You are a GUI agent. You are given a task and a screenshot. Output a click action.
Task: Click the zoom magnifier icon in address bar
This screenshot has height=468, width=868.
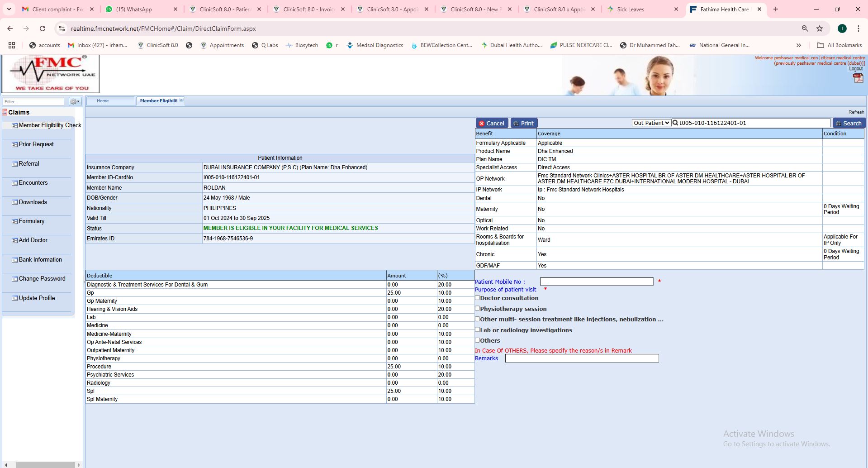pos(805,29)
